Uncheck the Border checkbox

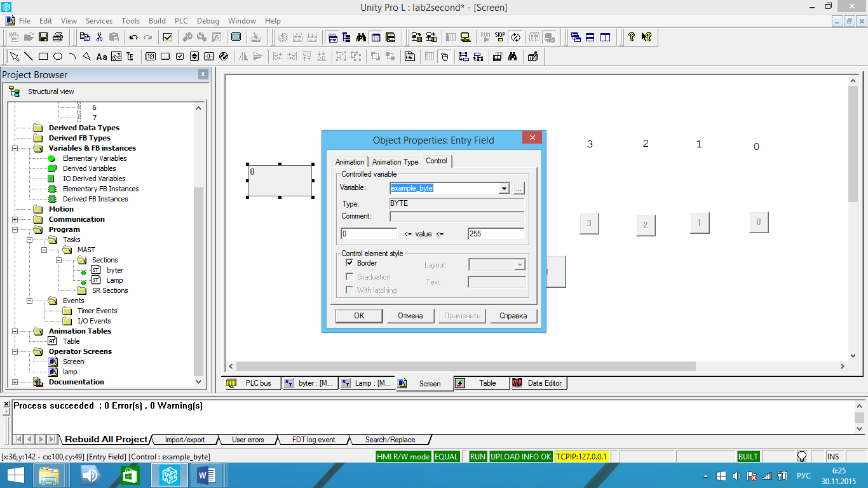pyautogui.click(x=349, y=263)
